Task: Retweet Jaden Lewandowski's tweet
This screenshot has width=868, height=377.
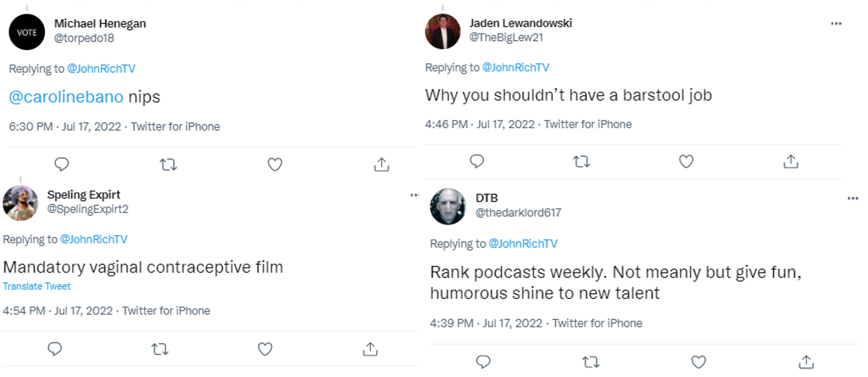Action: 581,162
